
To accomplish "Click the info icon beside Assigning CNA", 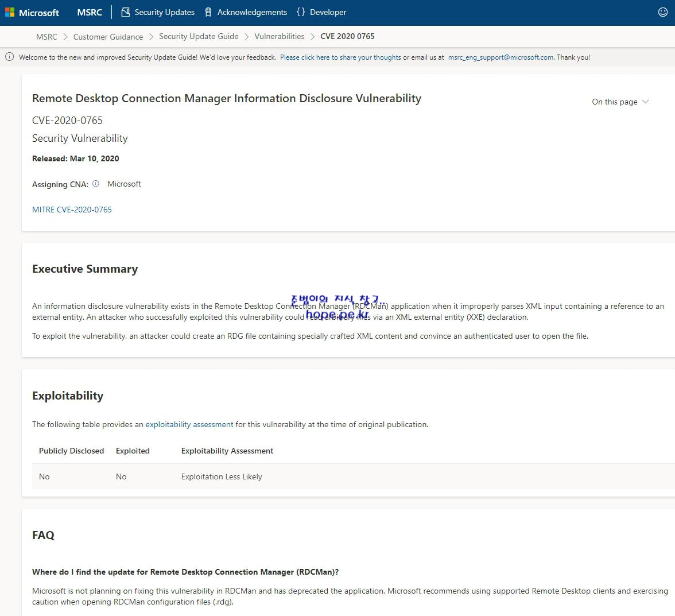I will click(95, 183).
